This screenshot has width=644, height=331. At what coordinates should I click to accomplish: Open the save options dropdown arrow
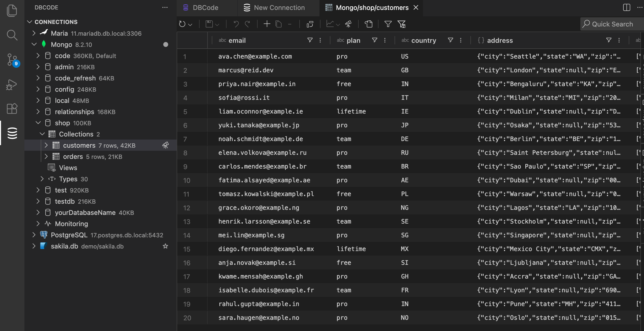[x=217, y=25]
